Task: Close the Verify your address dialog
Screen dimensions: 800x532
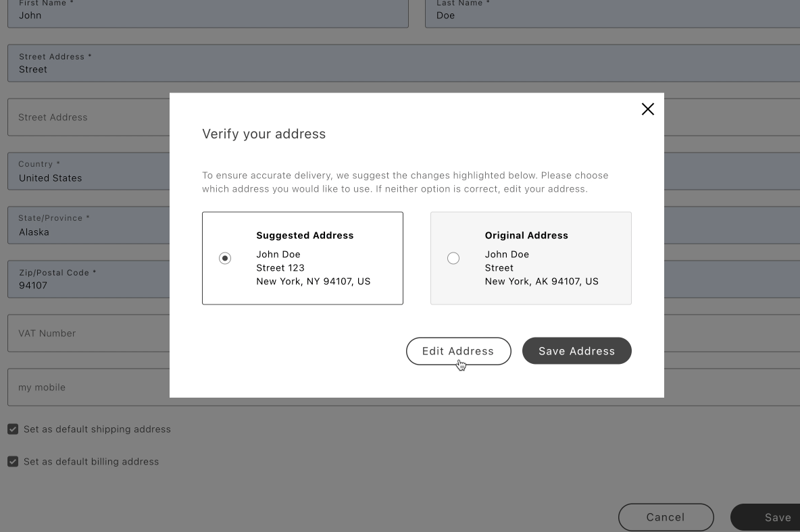Action: coord(647,109)
